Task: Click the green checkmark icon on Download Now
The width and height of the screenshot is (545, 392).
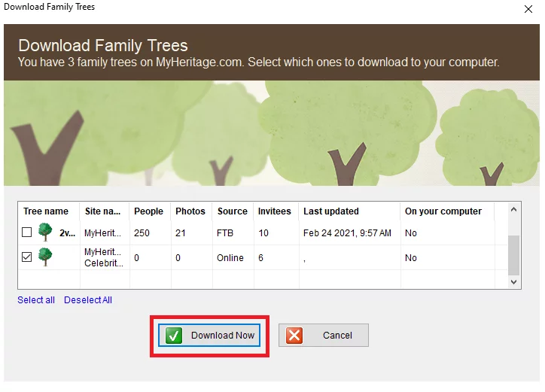Action: tap(173, 336)
